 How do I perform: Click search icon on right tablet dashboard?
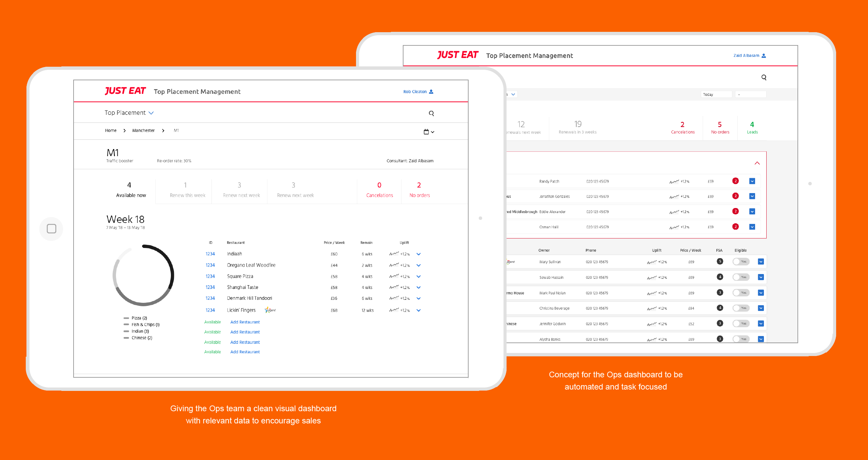764,78
